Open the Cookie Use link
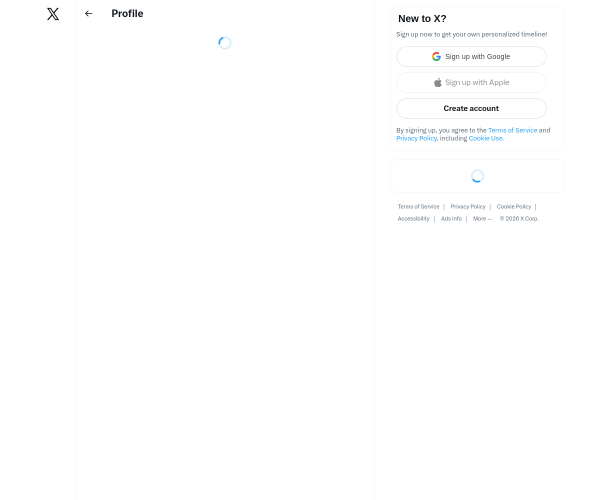Viewport: 600px width, 500px height. pyautogui.click(x=486, y=138)
